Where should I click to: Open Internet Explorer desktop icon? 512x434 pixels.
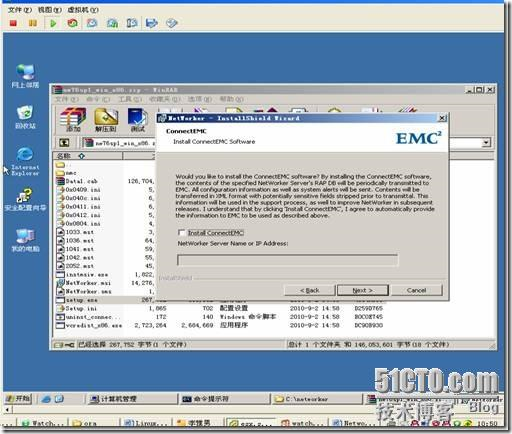[25, 161]
